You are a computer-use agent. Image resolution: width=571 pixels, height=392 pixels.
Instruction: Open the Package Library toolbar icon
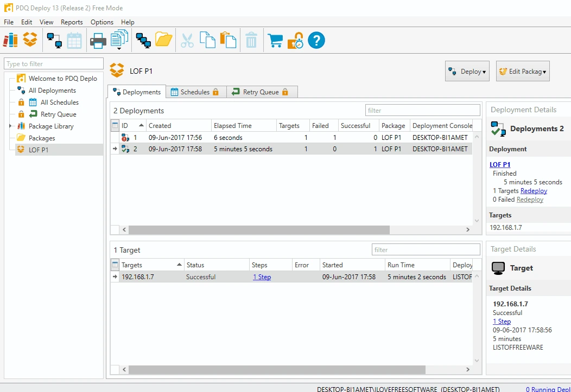(x=10, y=40)
